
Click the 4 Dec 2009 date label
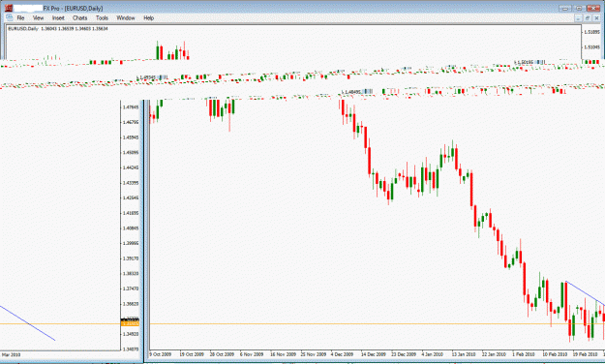tap(342, 354)
